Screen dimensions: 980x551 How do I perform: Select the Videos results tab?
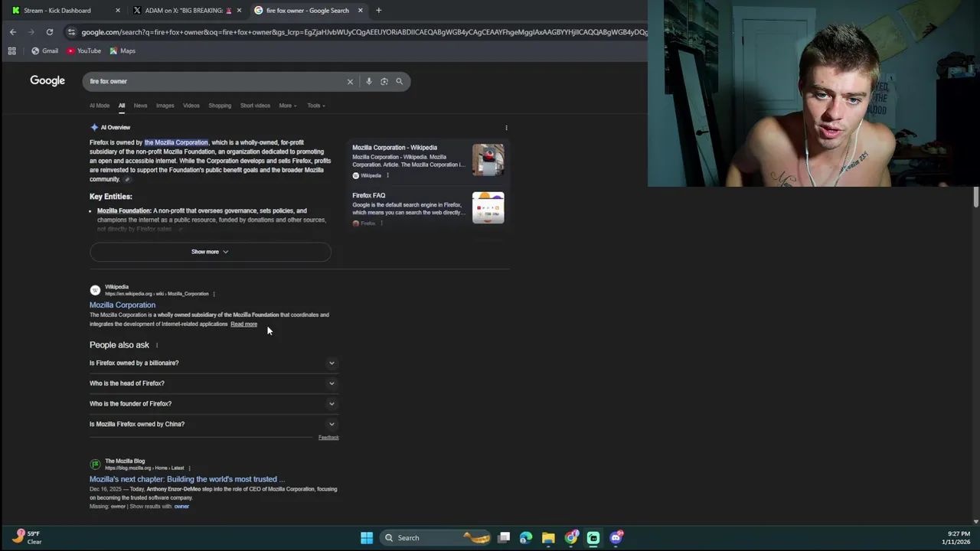pyautogui.click(x=191, y=106)
